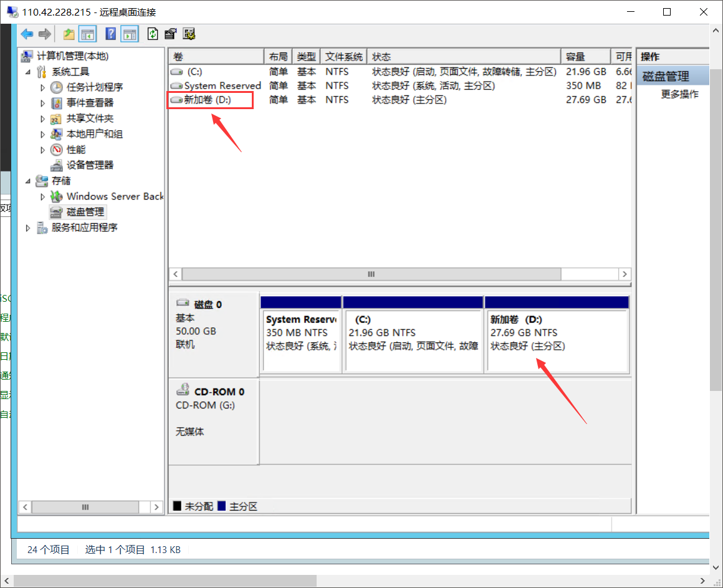Click More Actions in the actions pane
This screenshot has width=723, height=588.
(x=679, y=94)
